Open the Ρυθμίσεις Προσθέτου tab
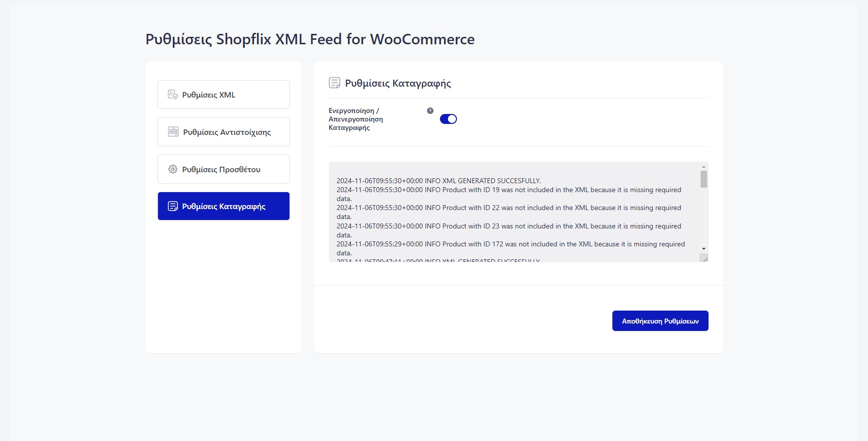This screenshot has width=868, height=441. click(224, 169)
